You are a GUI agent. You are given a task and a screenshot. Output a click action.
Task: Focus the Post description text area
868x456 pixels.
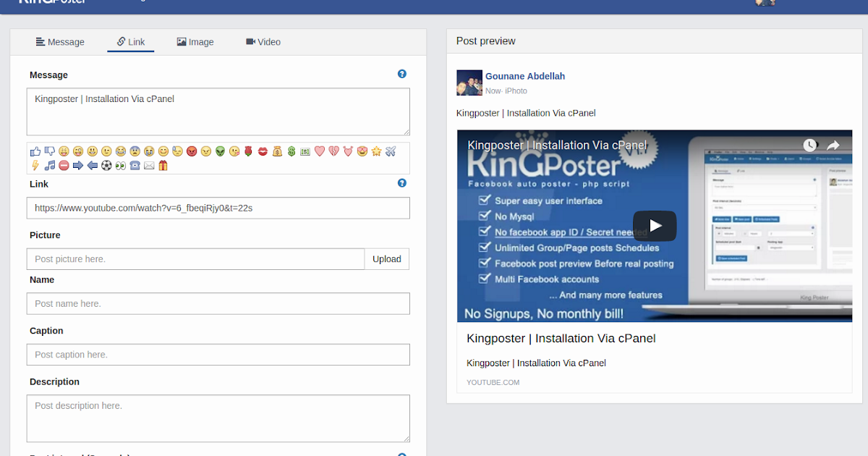218,418
